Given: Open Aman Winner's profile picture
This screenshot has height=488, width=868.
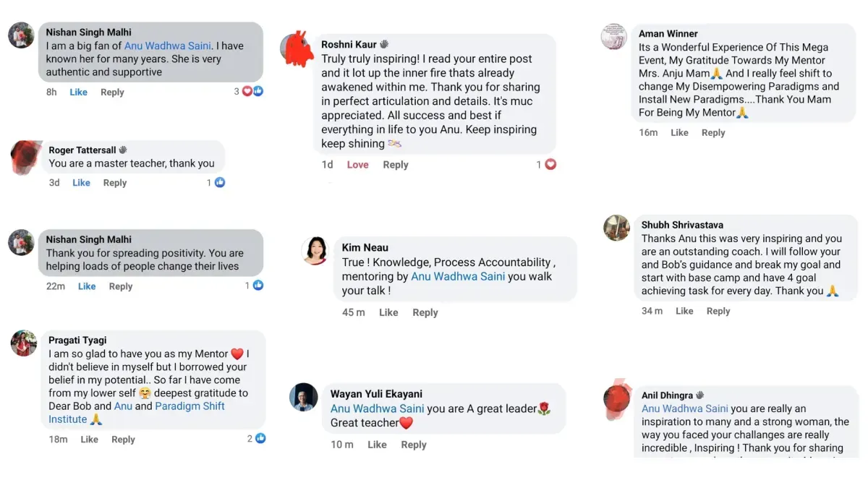Looking at the screenshot, I should (614, 37).
